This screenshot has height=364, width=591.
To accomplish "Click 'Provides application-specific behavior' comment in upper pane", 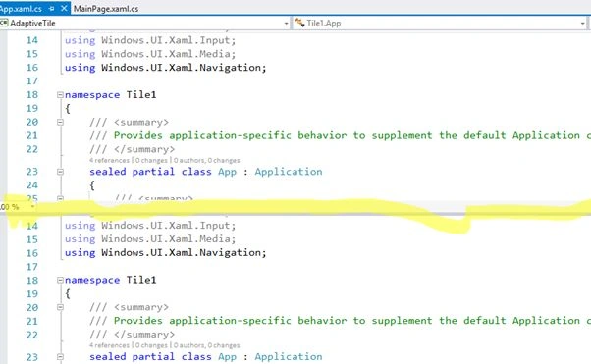I will [x=202, y=135].
